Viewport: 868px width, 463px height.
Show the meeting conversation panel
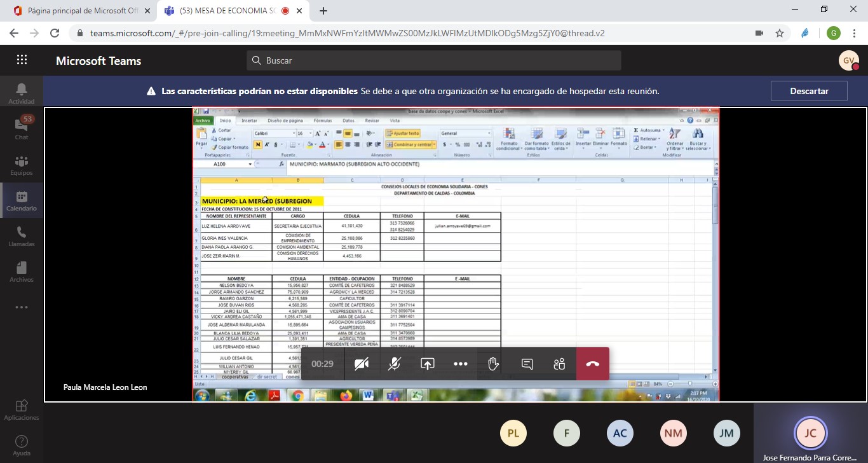[527, 364]
